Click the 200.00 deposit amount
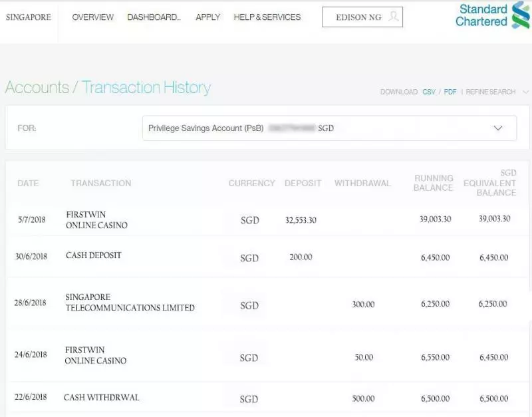532x417 pixels. (301, 257)
